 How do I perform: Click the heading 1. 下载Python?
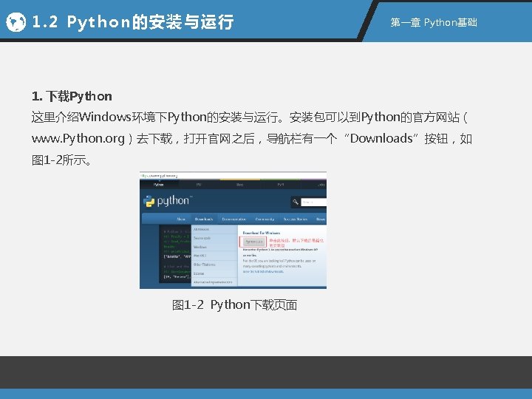(x=72, y=96)
